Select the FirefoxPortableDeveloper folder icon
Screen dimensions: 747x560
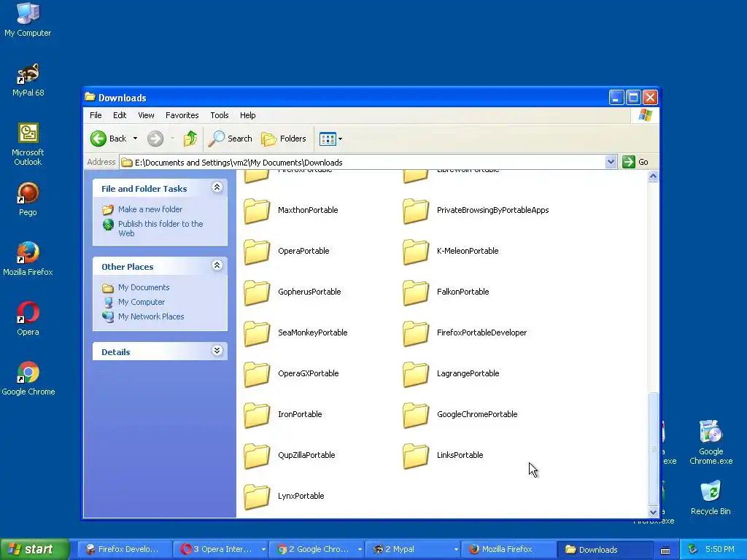click(415, 333)
